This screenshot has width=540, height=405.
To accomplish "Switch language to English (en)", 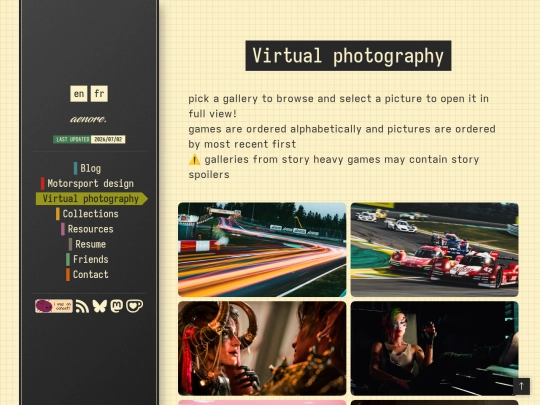I will [x=79, y=94].
